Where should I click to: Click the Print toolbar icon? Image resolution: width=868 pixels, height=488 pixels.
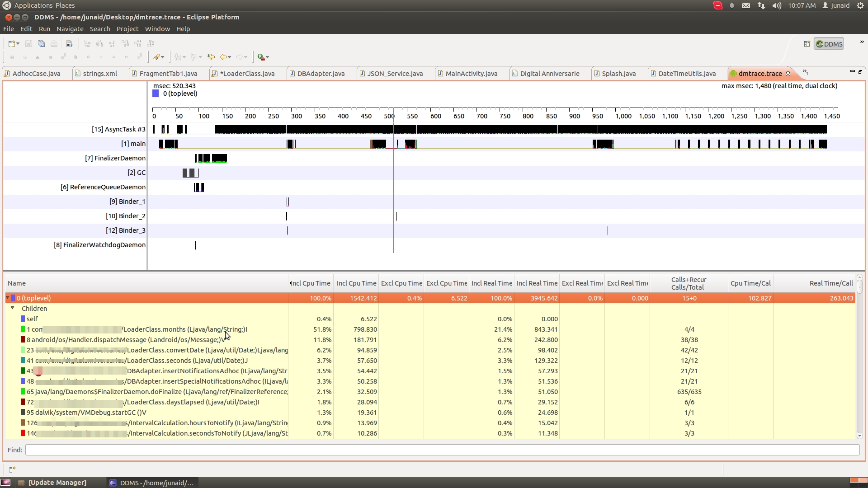click(54, 44)
